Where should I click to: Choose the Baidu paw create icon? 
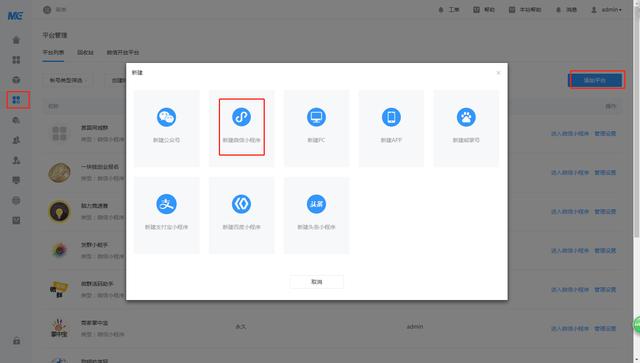(x=466, y=117)
